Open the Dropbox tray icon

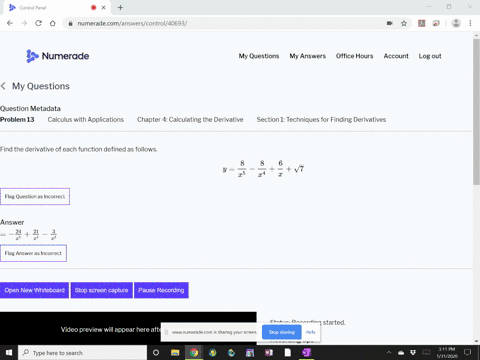413,353
